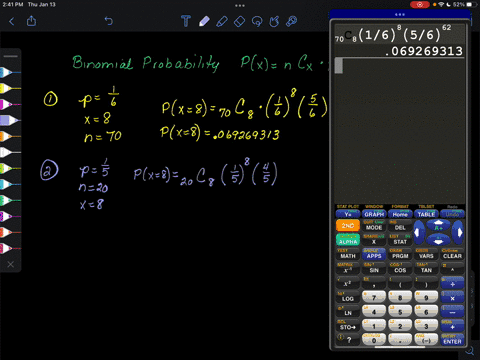This screenshot has width=480, height=360.
Task: Choose the orange pen color
Action: pyautogui.click(x=9, y=136)
